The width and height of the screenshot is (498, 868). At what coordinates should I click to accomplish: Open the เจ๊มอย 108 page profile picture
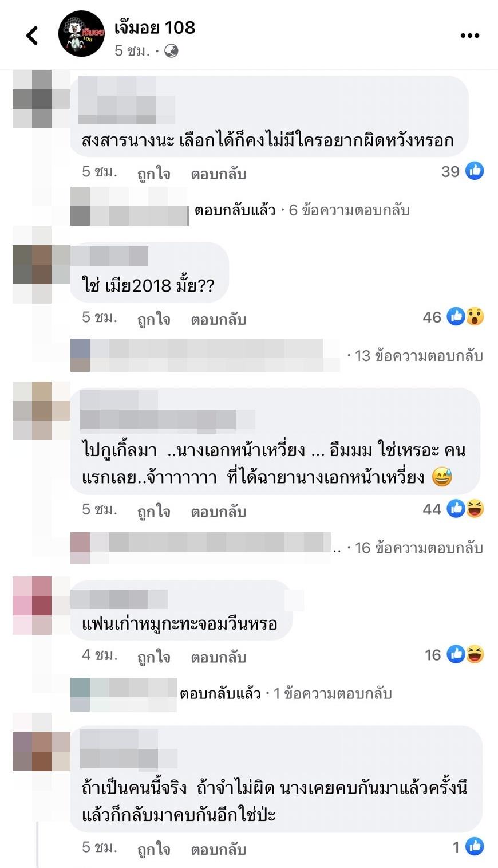[81, 34]
